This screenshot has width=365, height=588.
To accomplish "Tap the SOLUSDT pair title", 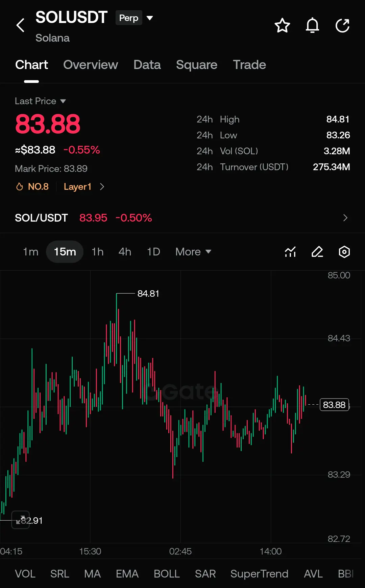I will 71,17.
